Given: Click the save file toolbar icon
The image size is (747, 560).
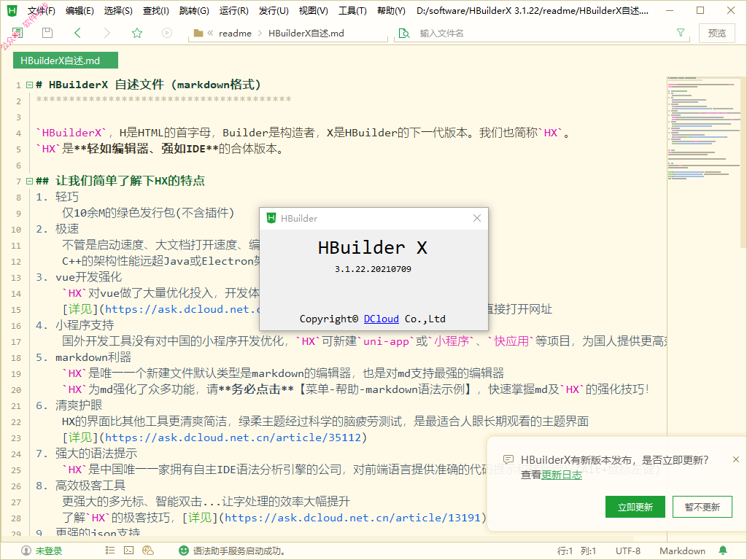Looking at the screenshot, I should 47,33.
